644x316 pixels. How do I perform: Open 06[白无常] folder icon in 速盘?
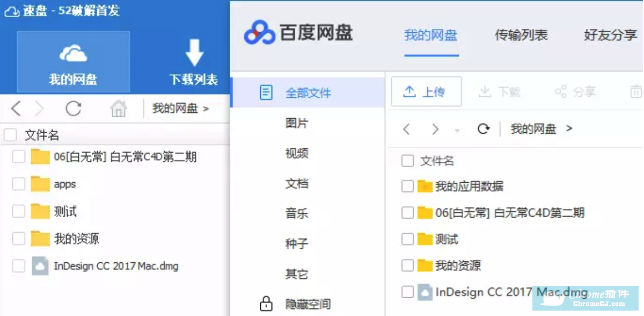[x=40, y=157]
